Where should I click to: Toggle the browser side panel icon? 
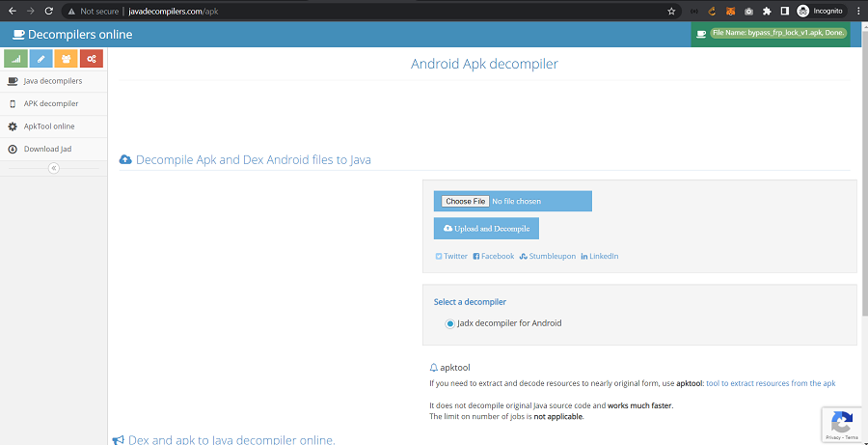point(784,11)
